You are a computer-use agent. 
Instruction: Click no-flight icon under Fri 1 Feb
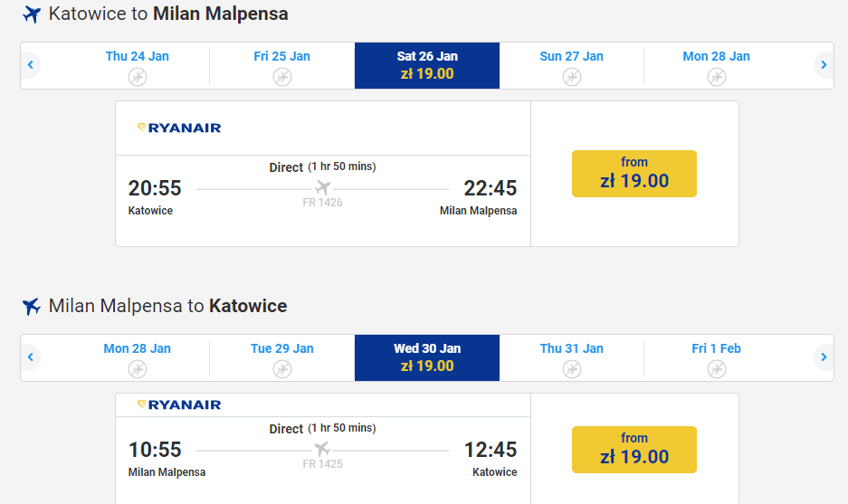click(x=717, y=369)
